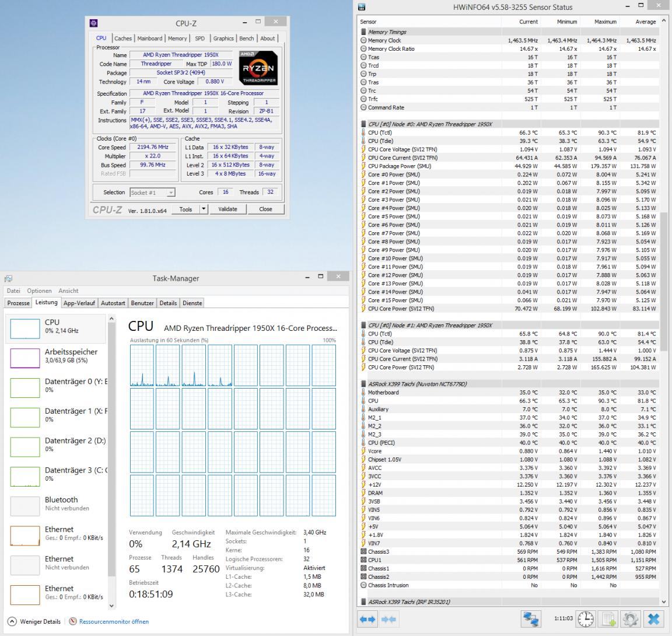Open the Datei menu in Task-Manager
672x636 pixels.
pos(13,291)
